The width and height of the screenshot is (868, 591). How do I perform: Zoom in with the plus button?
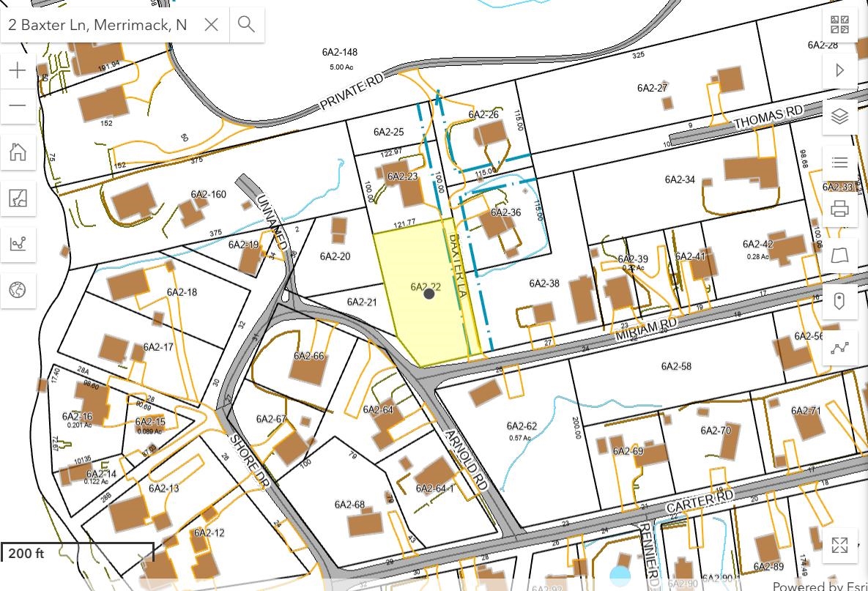pos(18,70)
